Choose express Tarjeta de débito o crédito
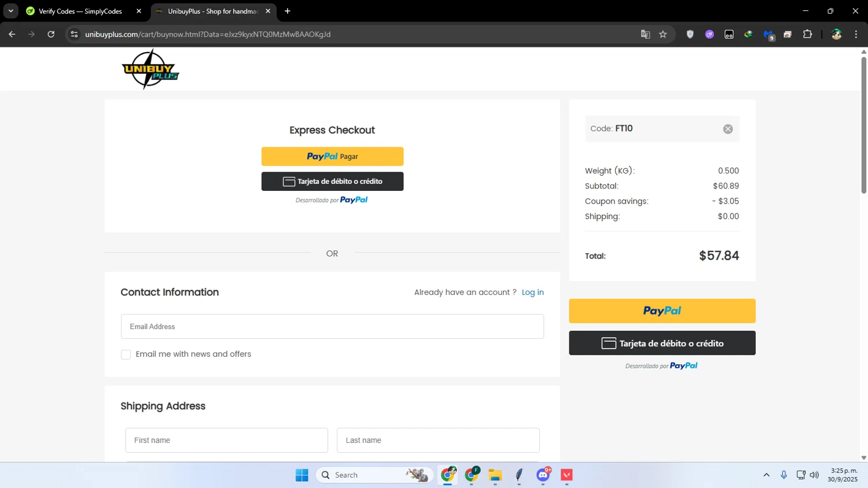 [332, 181]
